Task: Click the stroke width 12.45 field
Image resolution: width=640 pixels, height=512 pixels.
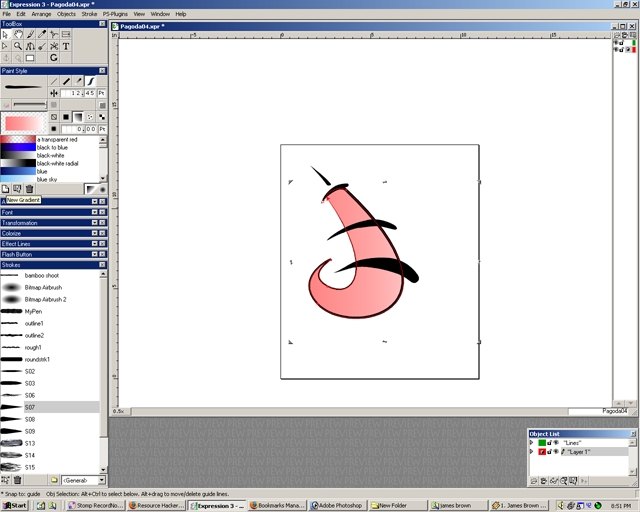Action: (79, 93)
